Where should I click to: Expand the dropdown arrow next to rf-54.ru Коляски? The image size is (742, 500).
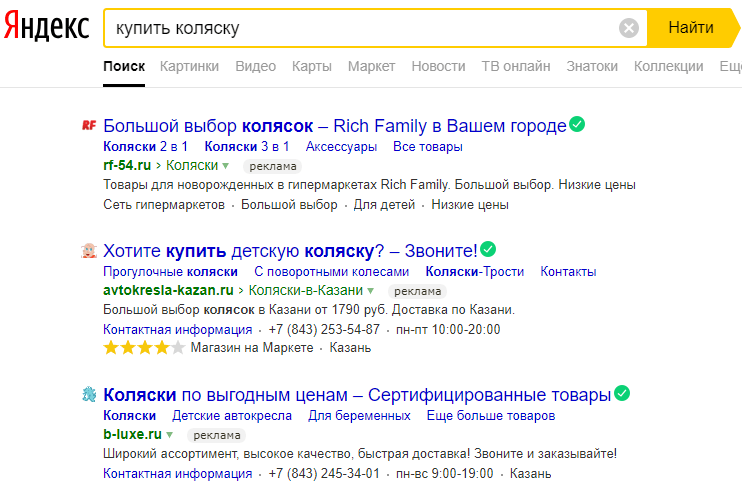(x=226, y=166)
